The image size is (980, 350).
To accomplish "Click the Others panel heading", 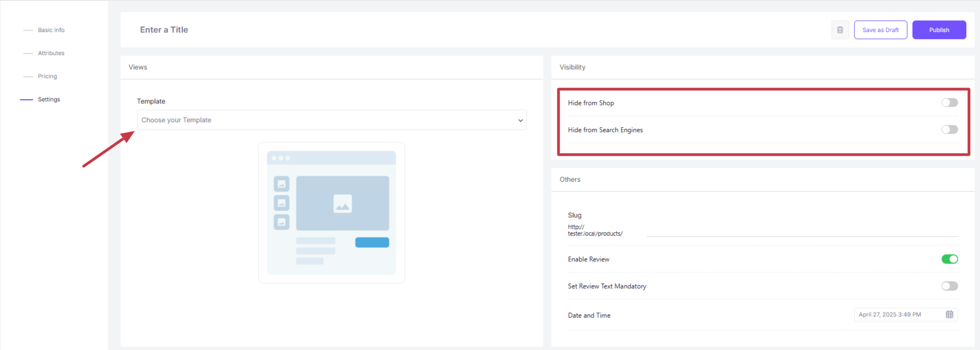I will point(570,179).
